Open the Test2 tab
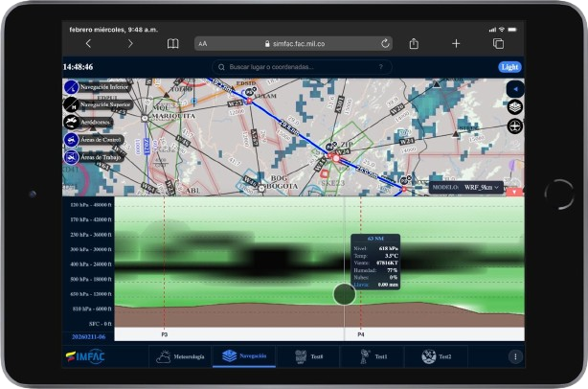Screen dimensions: 588x389 (436, 356)
